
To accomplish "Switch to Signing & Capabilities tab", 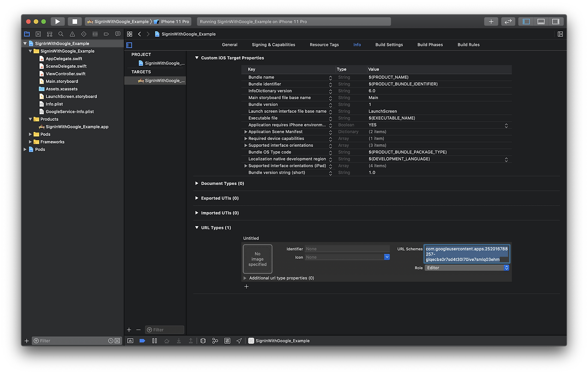I will 273,45.
